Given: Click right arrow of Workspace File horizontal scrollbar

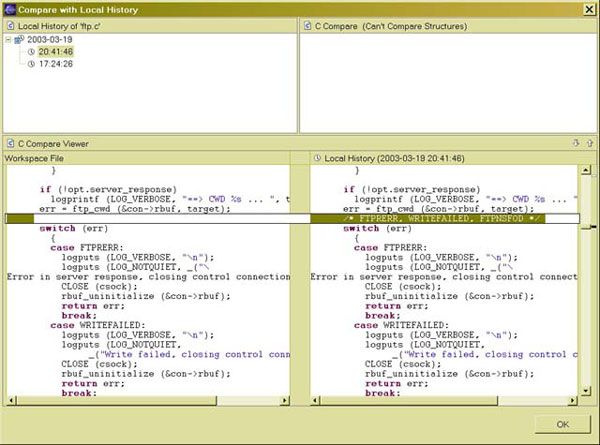Looking at the screenshot, I should (x=285, y=400).
